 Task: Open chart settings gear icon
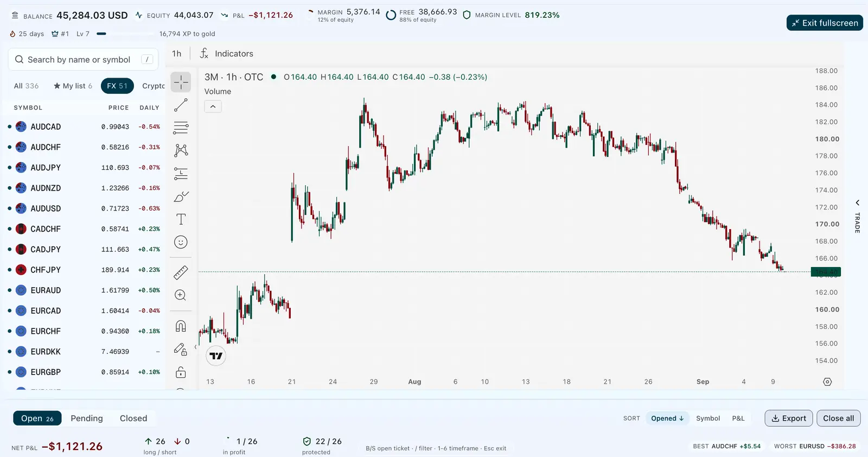(x=827, y=382)
